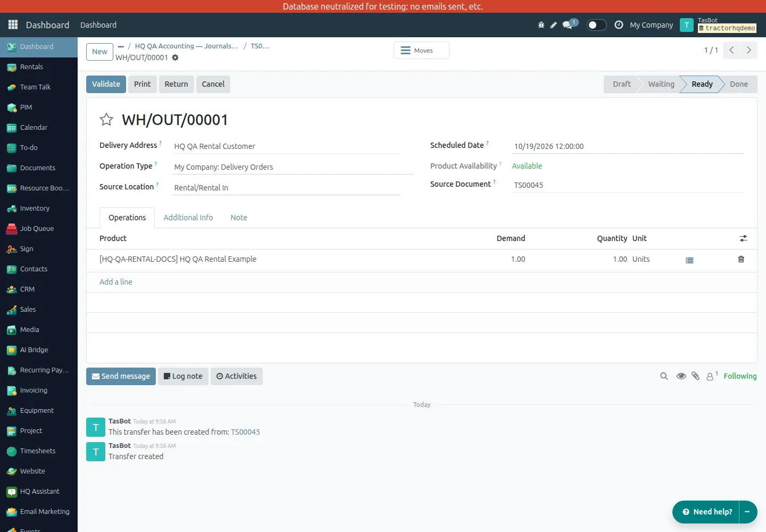Click the Validate button
Image resolution: width=766 pixels, height=532 pixels.
106,84
